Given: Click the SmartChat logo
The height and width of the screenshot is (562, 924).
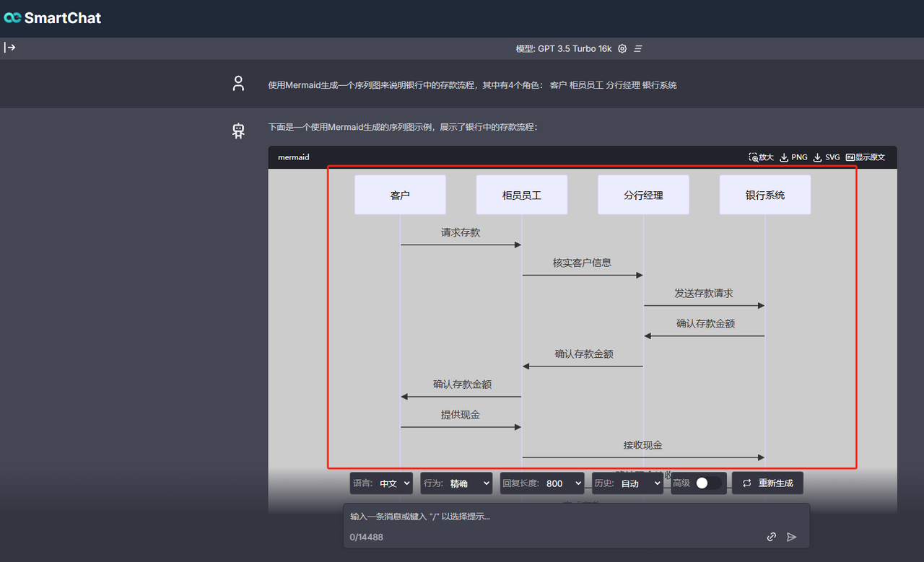Looking at the screenshot, I should (x=53, y=18).
